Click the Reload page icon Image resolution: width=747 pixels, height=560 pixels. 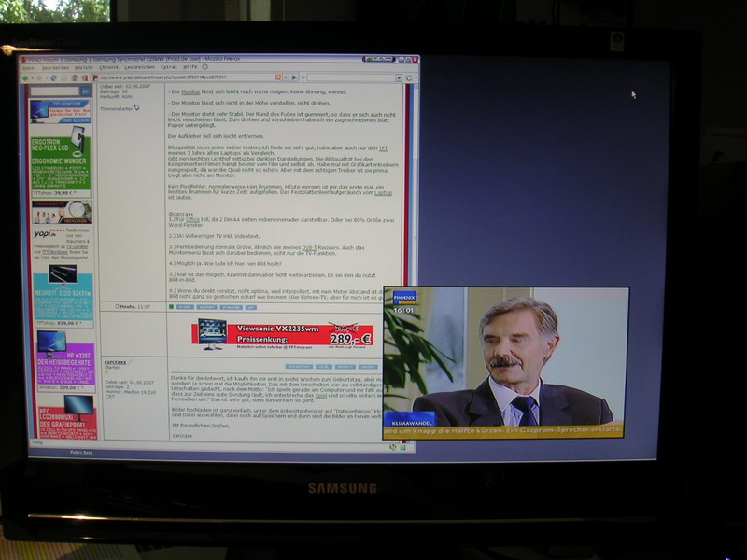(x=52, y=77)
